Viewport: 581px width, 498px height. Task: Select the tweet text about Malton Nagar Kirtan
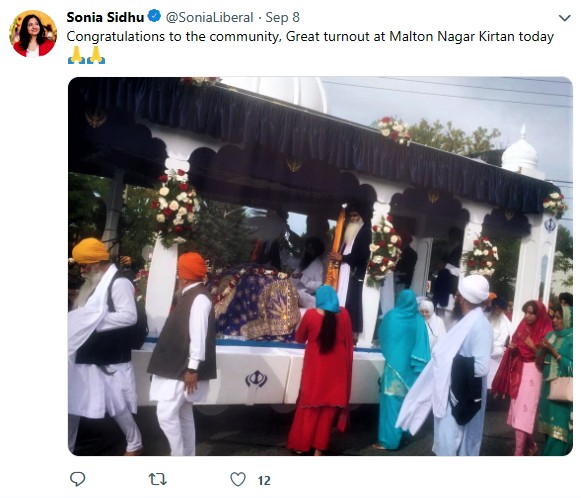[310, 37]
